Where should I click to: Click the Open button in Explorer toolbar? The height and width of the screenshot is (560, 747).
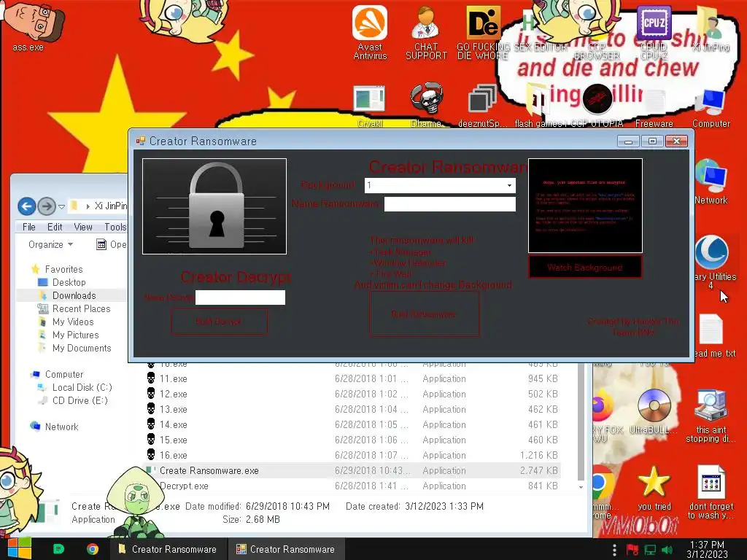(x=112, y=244)
